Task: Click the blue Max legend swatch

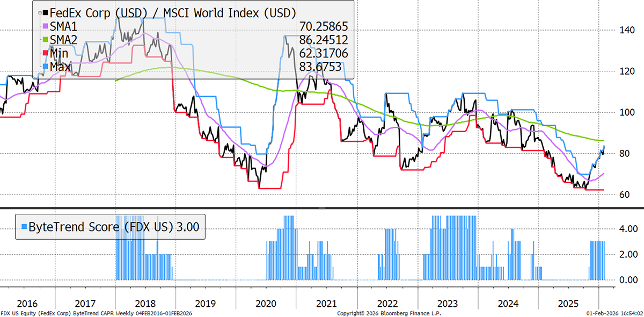Action: (x=46, y=67)
